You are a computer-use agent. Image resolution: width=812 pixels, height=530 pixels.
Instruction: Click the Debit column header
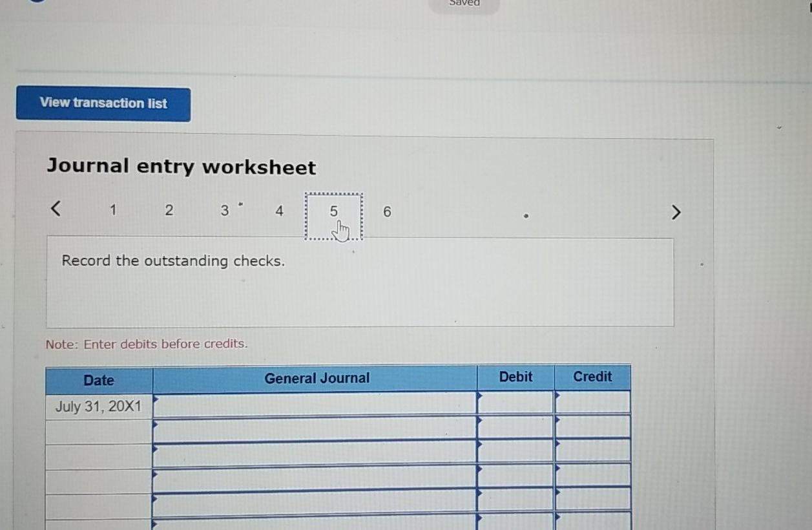coord(515,377)
